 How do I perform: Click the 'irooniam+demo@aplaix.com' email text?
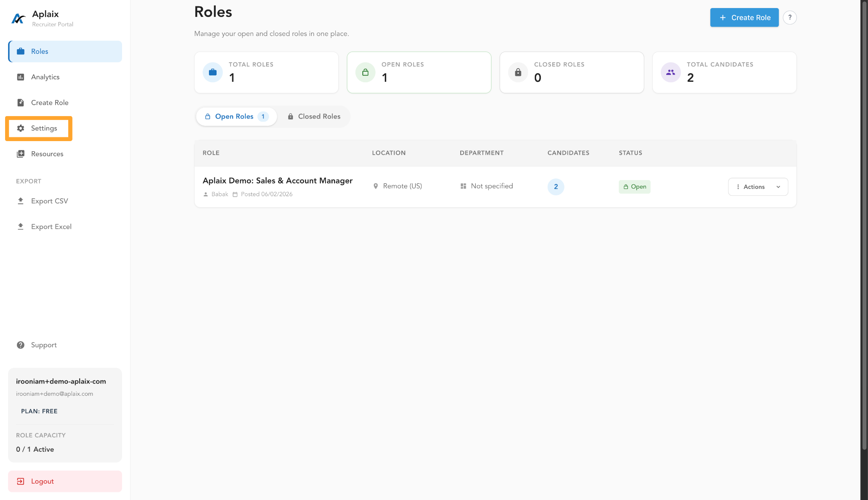(x=55, y=394)
